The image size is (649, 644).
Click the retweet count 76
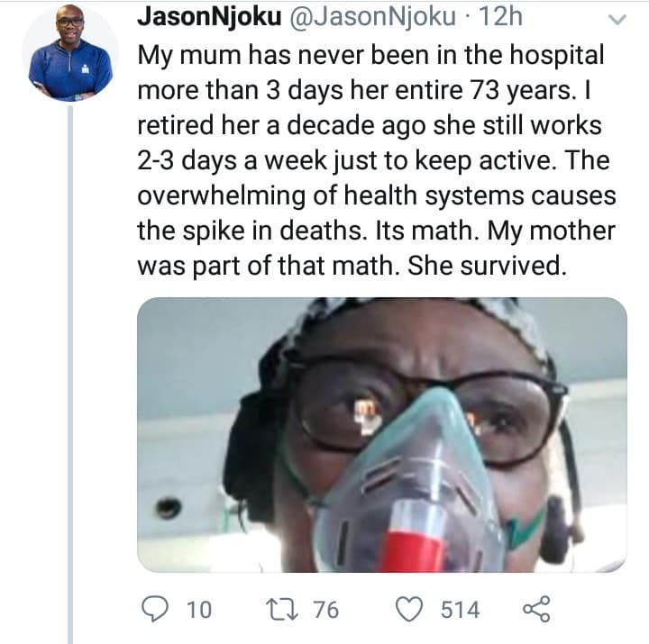(324, 610)
